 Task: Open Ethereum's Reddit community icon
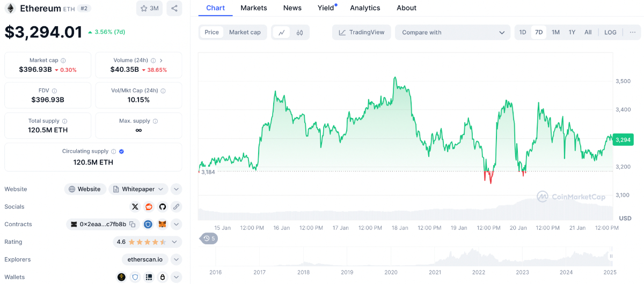tap(149, 207)
